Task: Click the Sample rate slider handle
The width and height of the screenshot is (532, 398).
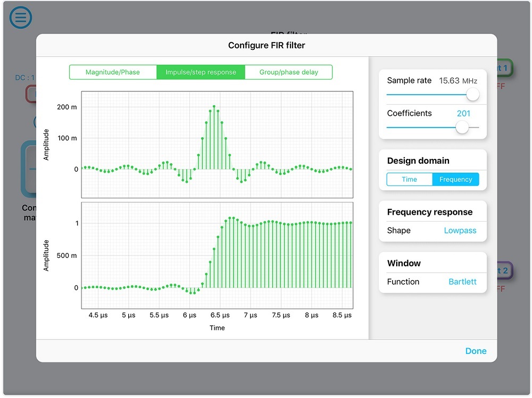Action: (472, 95)
